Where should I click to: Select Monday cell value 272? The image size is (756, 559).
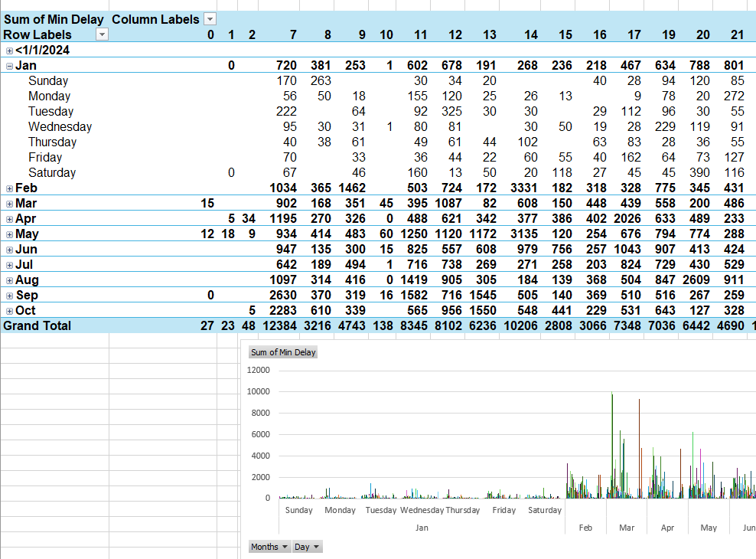[x=734, y=96]
